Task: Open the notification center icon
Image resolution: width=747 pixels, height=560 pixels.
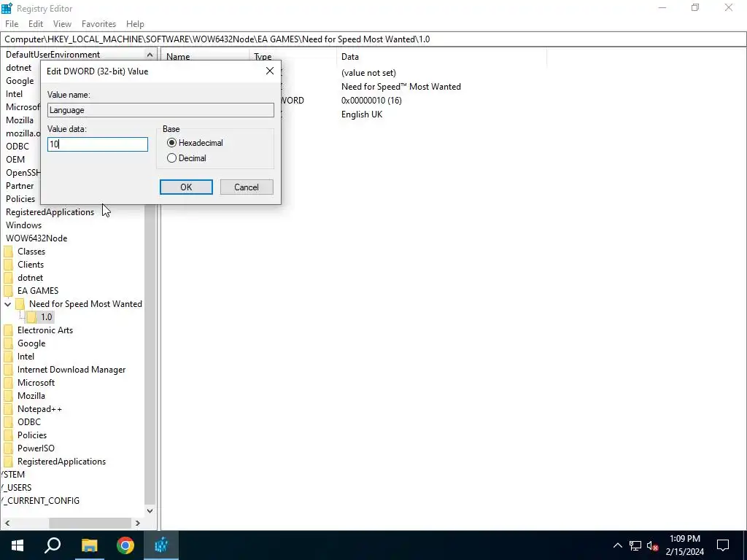Action: [723, 545]
